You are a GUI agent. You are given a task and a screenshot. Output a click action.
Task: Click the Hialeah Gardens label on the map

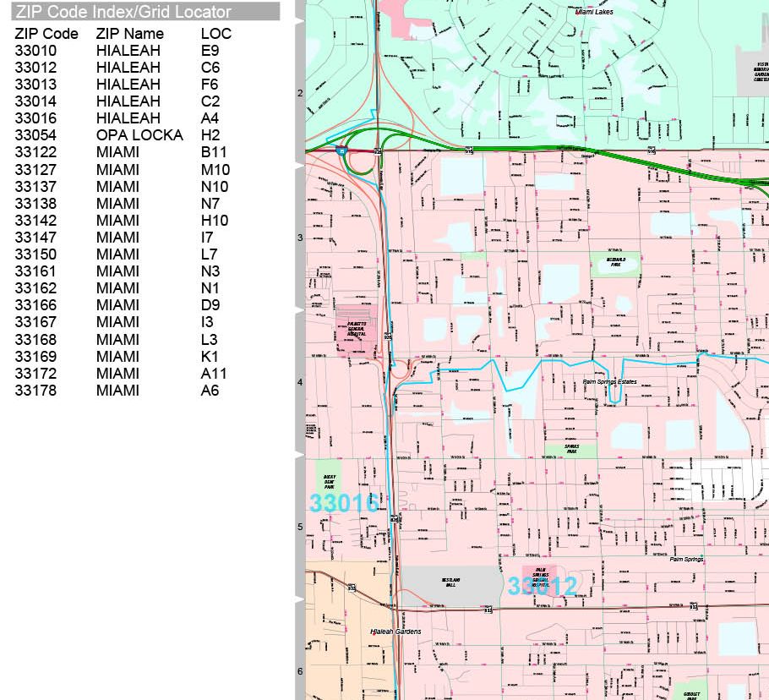(x=395, y=632)
